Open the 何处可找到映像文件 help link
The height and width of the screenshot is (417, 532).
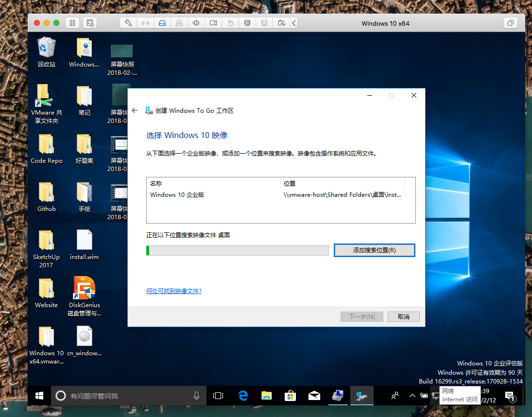click(173, 290)
